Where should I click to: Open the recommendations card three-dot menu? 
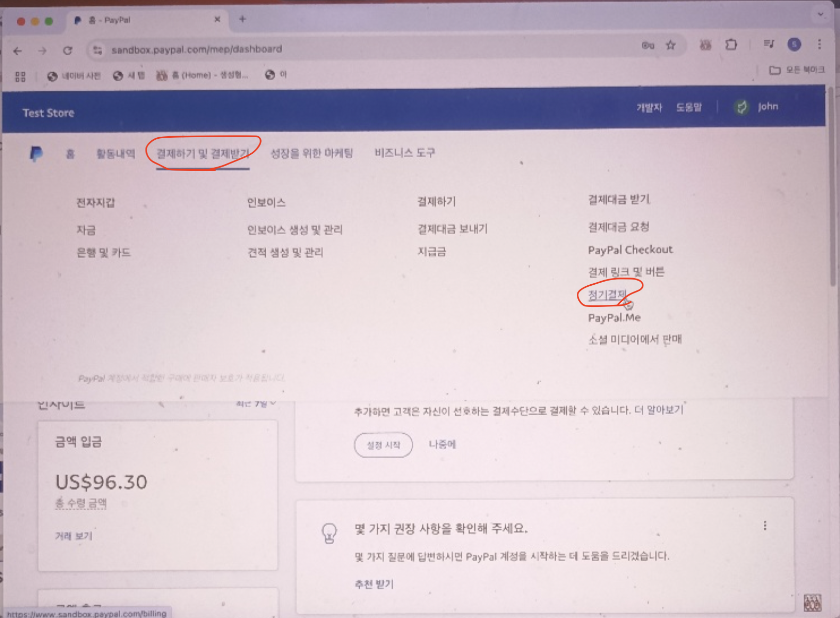click(765, 526)
